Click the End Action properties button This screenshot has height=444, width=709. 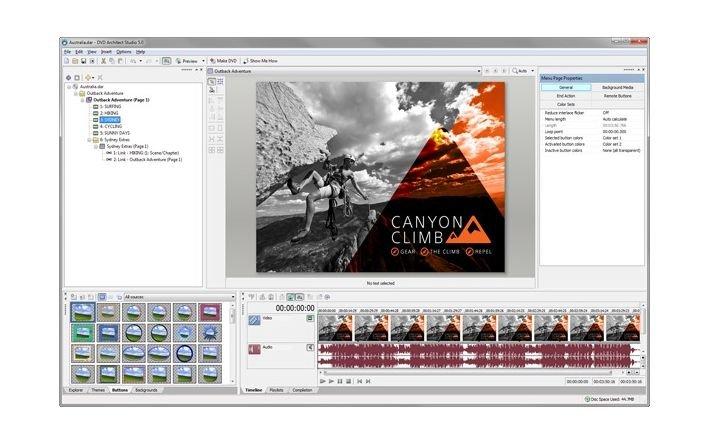[x=565, y=96]
